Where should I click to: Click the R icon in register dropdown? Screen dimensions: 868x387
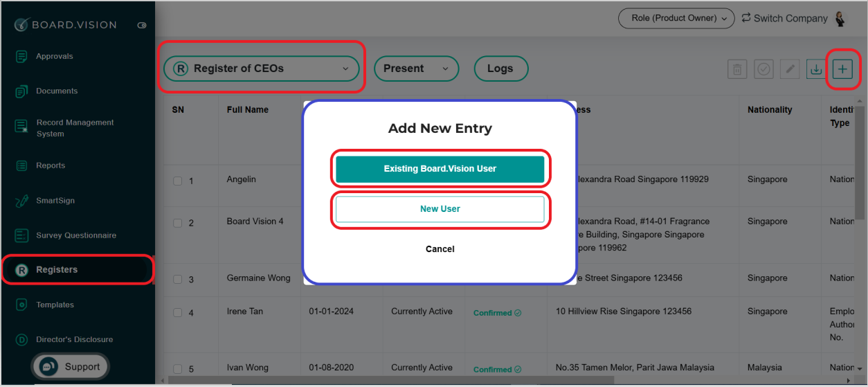pos(181,69)
